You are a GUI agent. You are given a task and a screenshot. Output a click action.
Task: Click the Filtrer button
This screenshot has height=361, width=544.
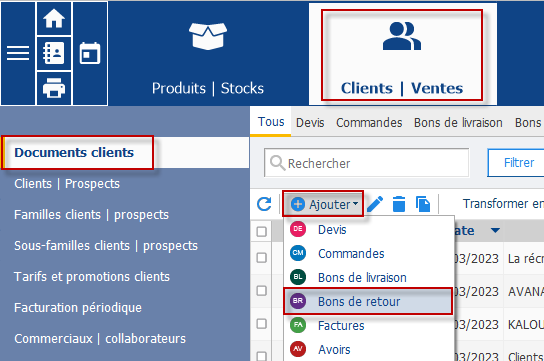518,163
